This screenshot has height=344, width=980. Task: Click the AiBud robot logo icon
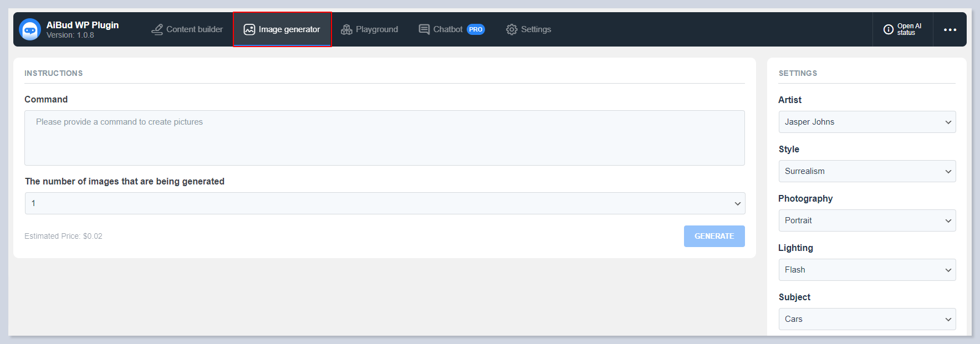pyautogui.click(x=30, y=29)
